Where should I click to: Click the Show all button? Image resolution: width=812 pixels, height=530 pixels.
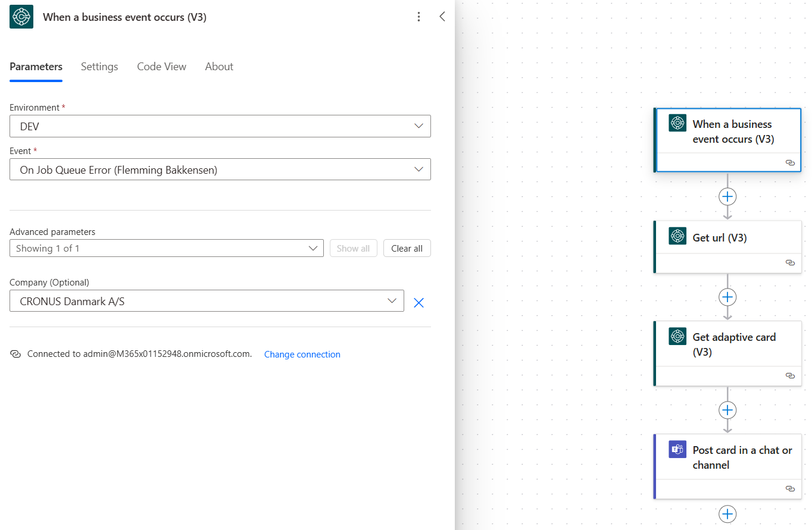coord(354,248)
